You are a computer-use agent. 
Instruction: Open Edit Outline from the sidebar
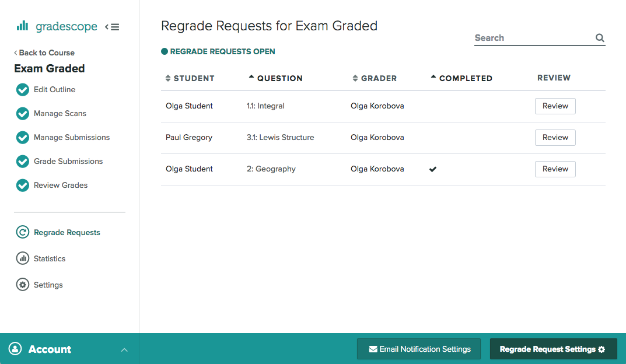[x=55, y=89]
